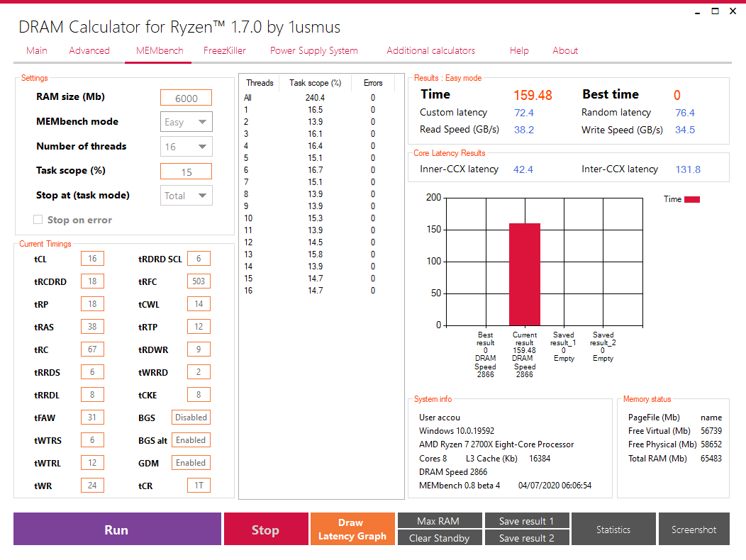Click the Time value 159.48
The width and height of the screenshot is (746, 560).
pyautogui.click(x=533, y=95)
